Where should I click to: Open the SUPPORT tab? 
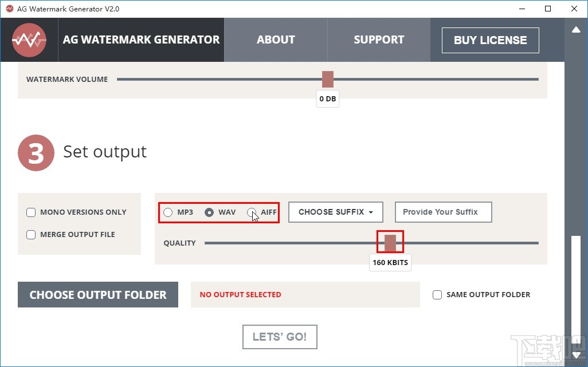pyautogui.click(x=379, y=40)
